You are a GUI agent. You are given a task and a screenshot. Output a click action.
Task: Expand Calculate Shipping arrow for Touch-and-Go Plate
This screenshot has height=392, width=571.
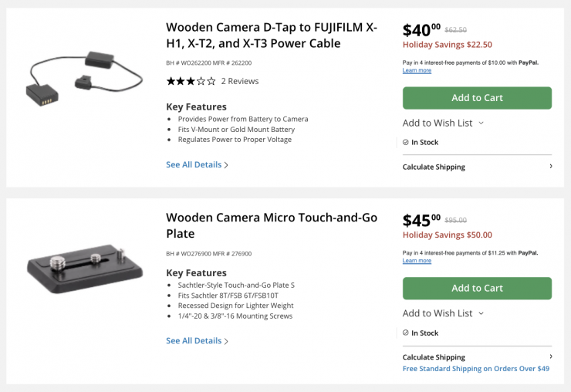point(550,357)
